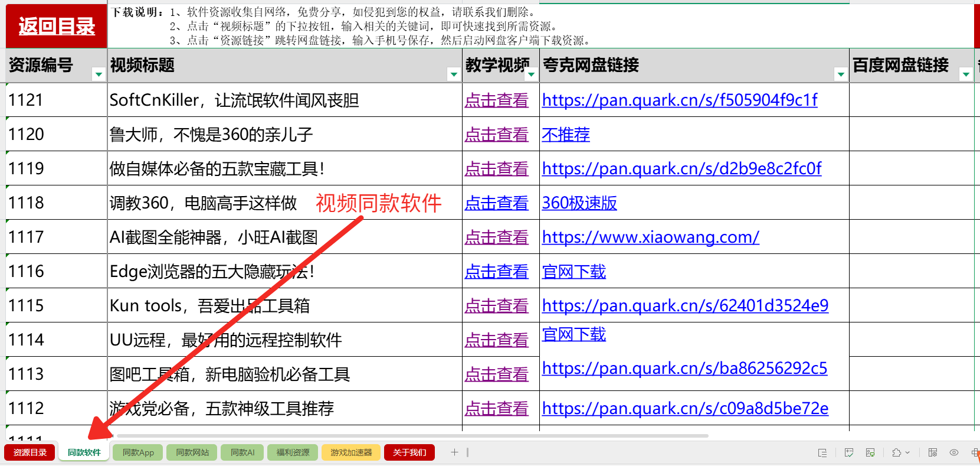The width and height of the screenshot is (980, 466).
Task: Click the puzzle-piece plugin icon
Action: (897, 452)
